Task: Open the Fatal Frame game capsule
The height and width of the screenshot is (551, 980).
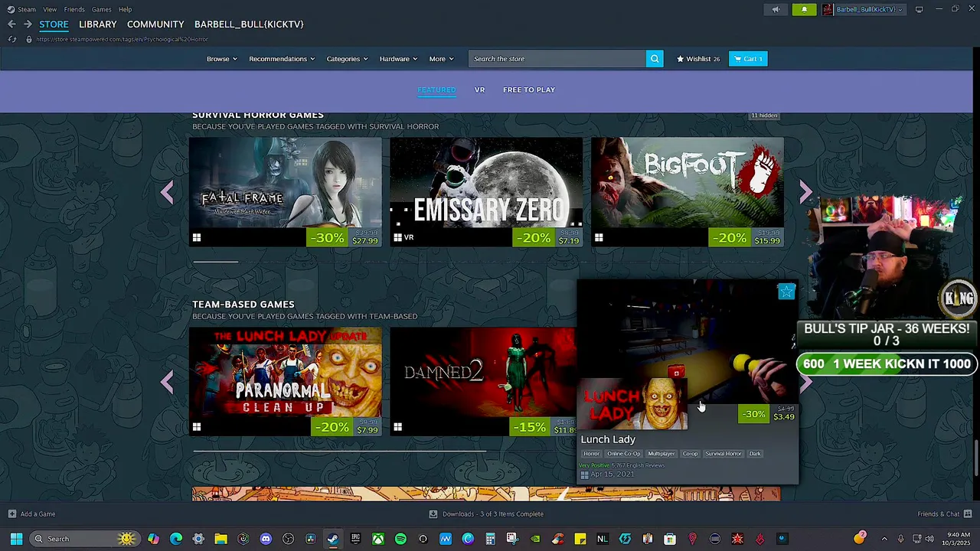Action: [286, 192]
